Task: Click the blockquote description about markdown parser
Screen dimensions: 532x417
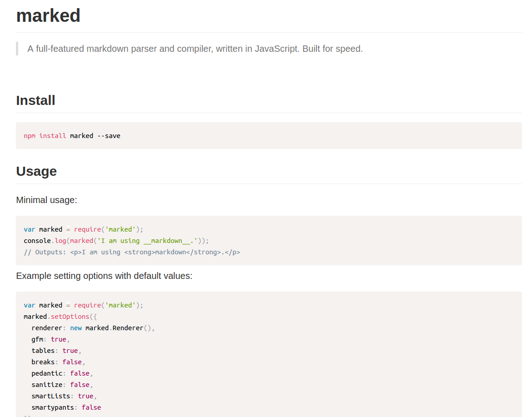Action: click(195, 49)
